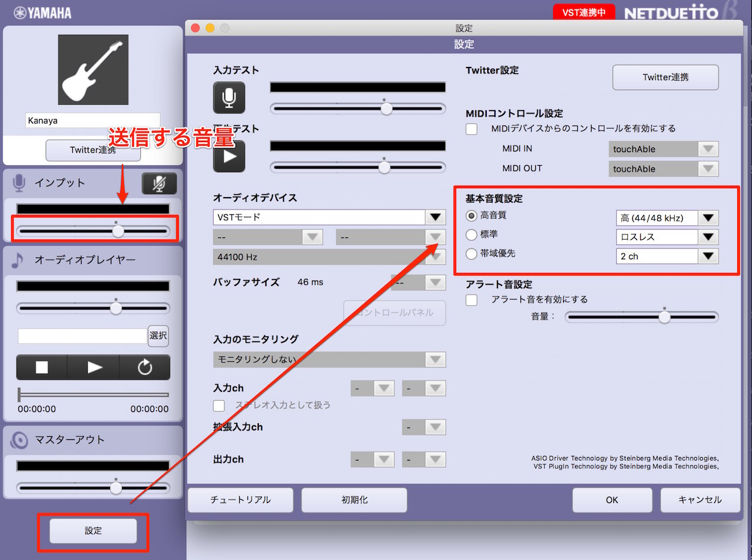Confirm settings with the OK button

tap(612, 500)
